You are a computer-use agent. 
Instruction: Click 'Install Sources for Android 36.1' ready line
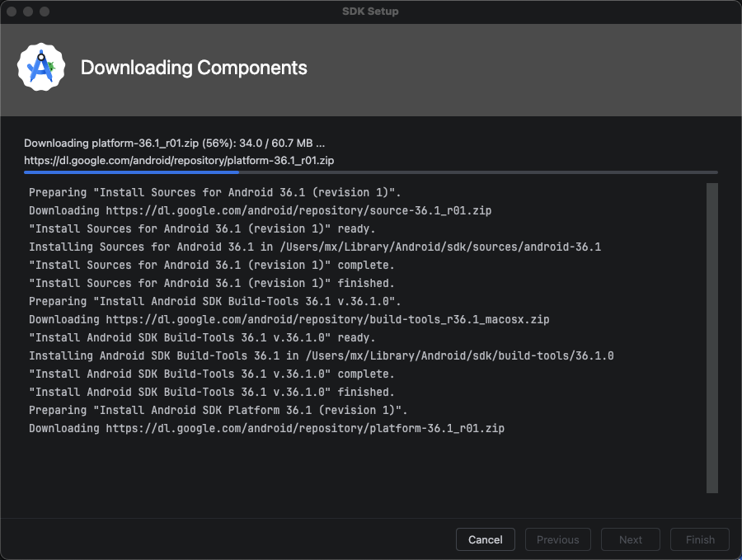202,228
